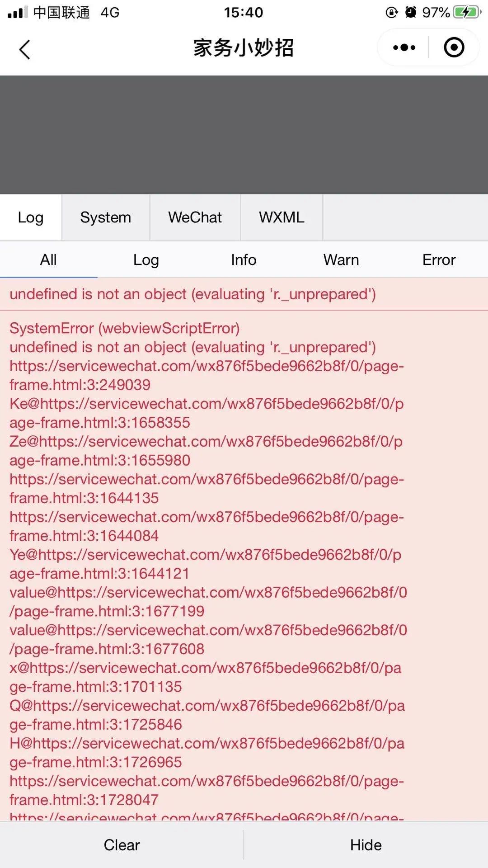Image resolution: width=488 pixels, height=868 pixels.
Task: Select the top Log tab
Action: tap(31, 217)
